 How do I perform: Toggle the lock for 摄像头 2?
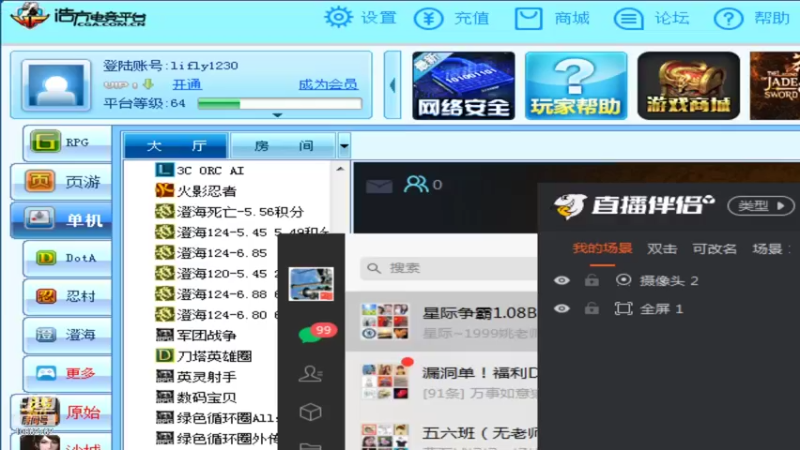pos(592,280)
